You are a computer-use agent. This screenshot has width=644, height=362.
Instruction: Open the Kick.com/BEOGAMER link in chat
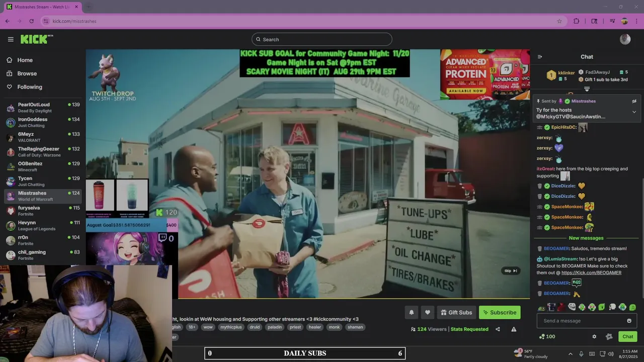(x=591, y=273)
